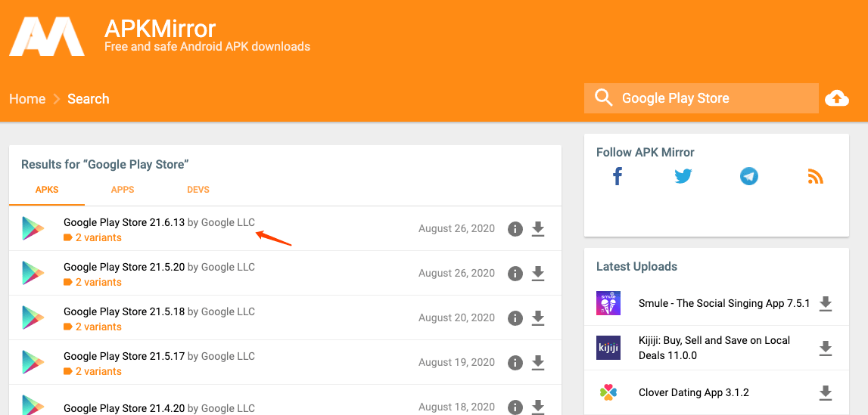This screenshot has height=415, width=868.
Task: View info for Play Store 21.5.20
Action: [x=515, y=274]
